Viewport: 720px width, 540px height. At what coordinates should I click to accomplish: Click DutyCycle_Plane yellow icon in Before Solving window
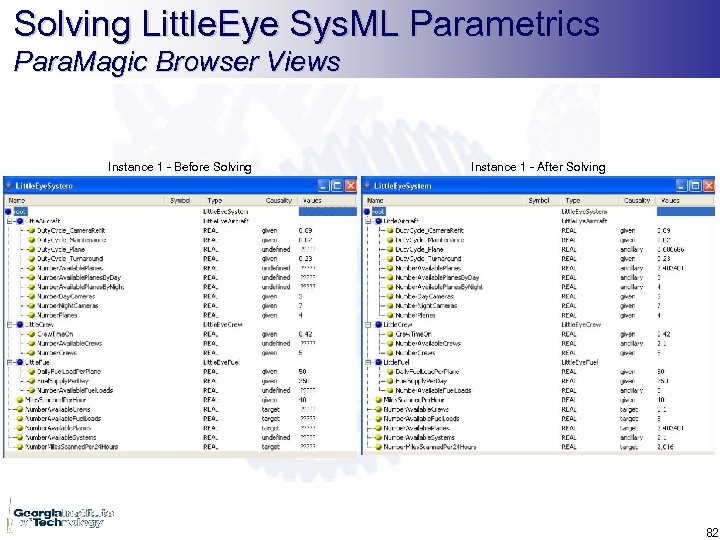[32, 249]
